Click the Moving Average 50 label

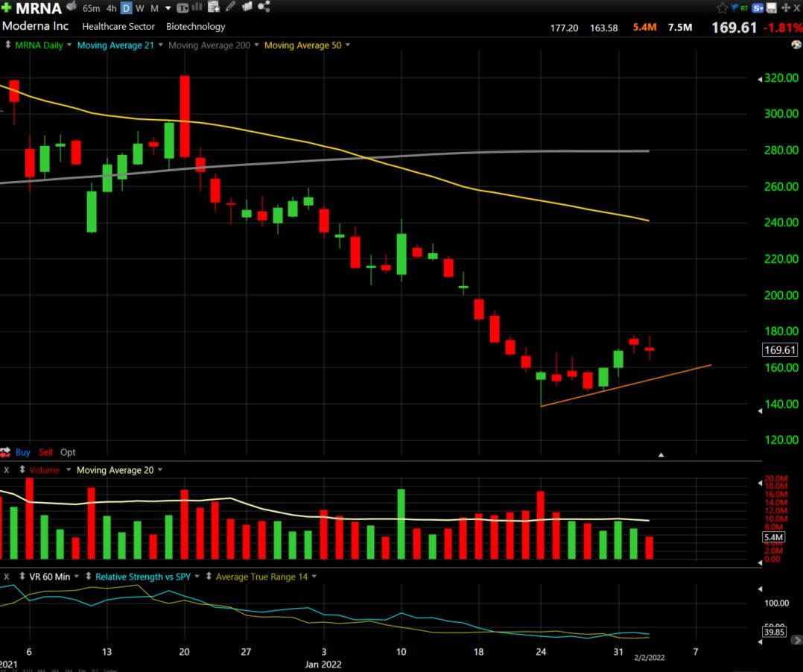302,45
